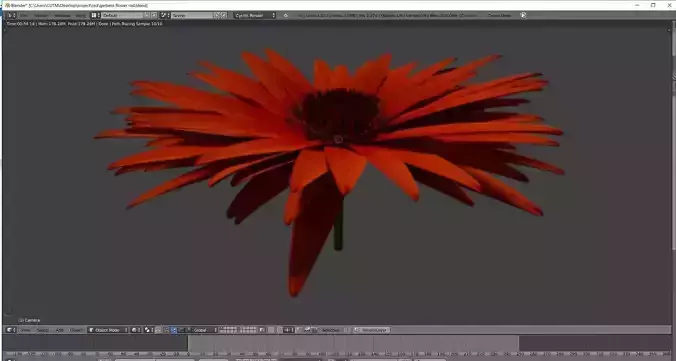The width and height of the screenshot is (676, 361).
Task: Open the snap element selector
Action: (x=288, y=330)
